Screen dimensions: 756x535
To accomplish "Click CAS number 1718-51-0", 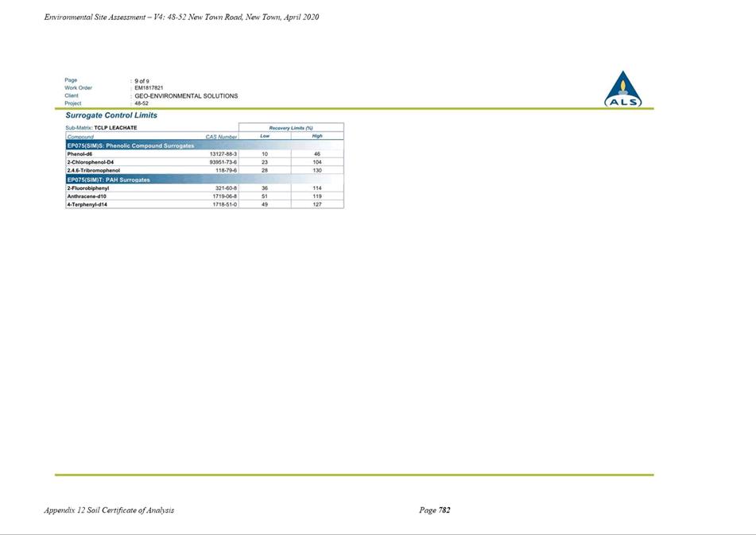I will [225, 205].
